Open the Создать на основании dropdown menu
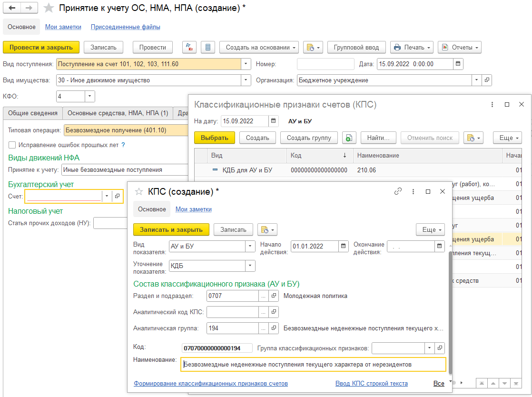The image size is (532, 397). [x=259, y=48]
